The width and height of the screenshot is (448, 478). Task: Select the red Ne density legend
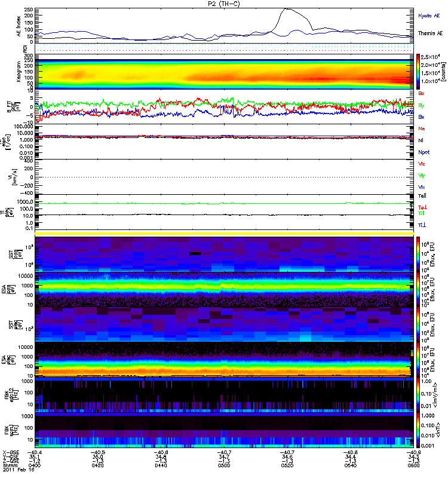click(422, 128)
